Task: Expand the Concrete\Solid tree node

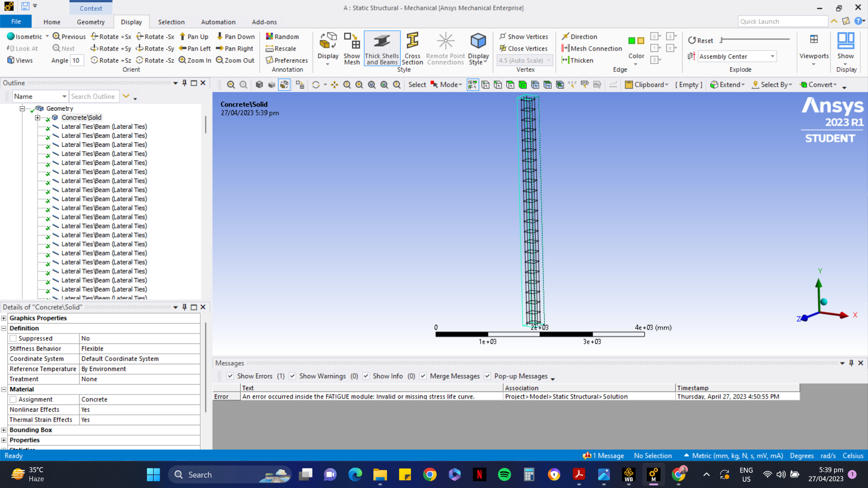Action: 38,117
